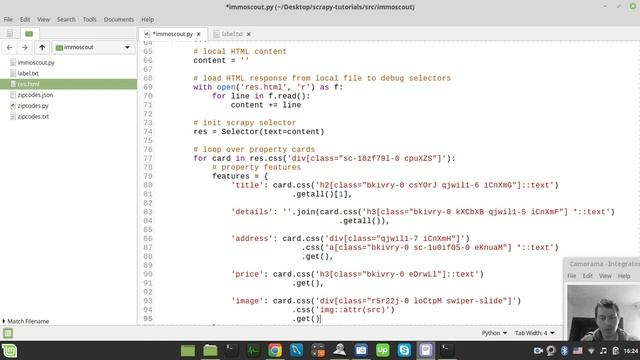The height and width of the screenshot is (360, 640).
Task: Open Skype from the taskbar
Action: (404, 350)
